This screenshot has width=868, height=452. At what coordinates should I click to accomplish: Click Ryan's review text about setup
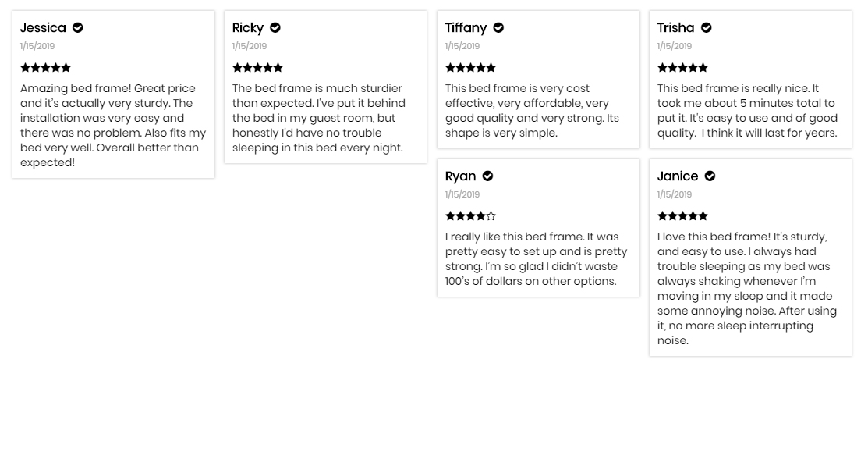(x=536, y=259)
